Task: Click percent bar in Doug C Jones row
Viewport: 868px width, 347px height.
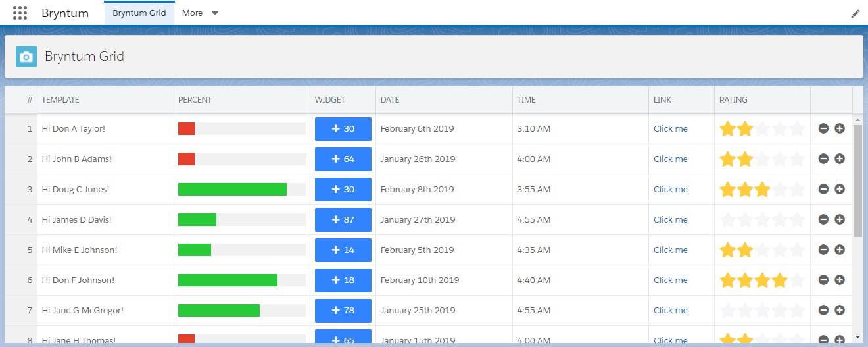Action: [242, 190]
